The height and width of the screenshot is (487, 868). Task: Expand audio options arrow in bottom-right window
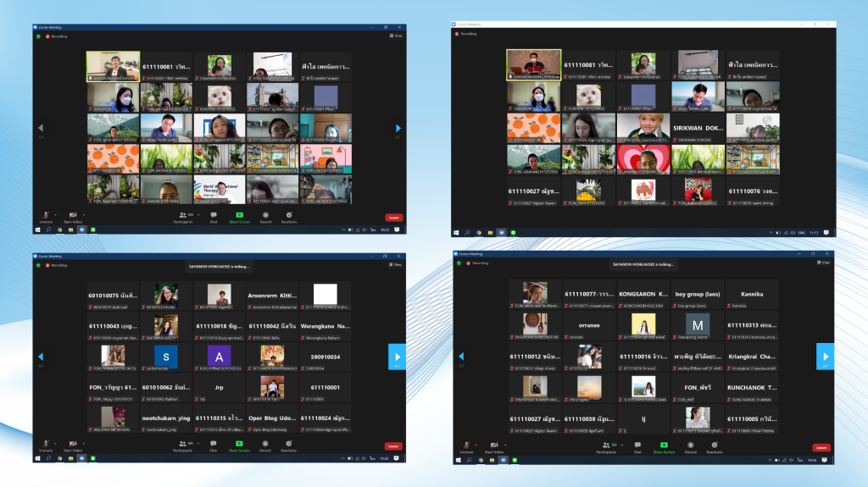(476, 445)
